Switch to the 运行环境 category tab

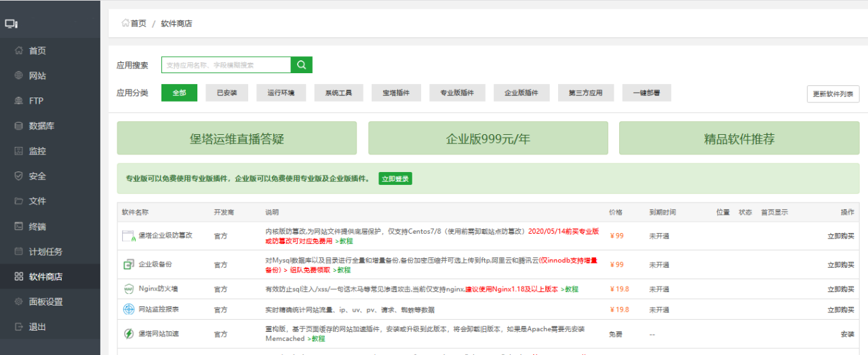tap(281, 93)
